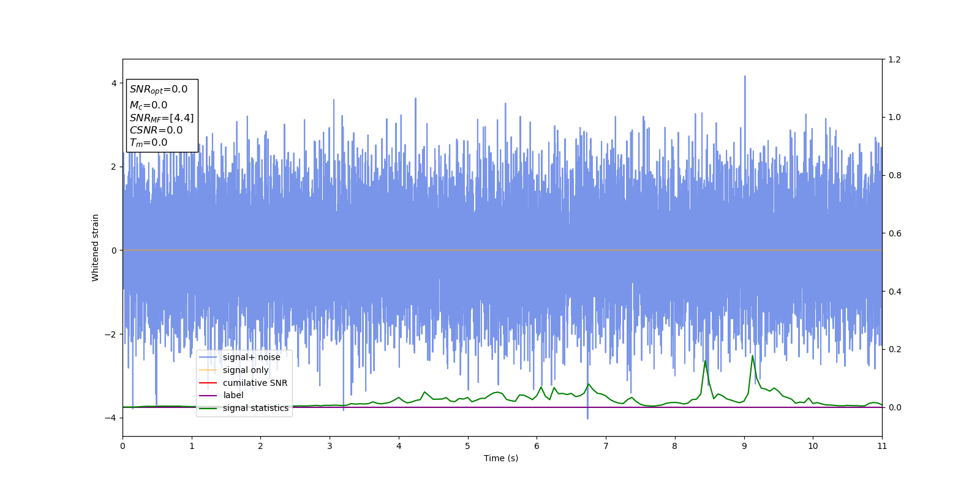This screenshot has height=490, width=980.
Task: Click the tallest blue spike near 9 seconds
Action: pos(745,77)
